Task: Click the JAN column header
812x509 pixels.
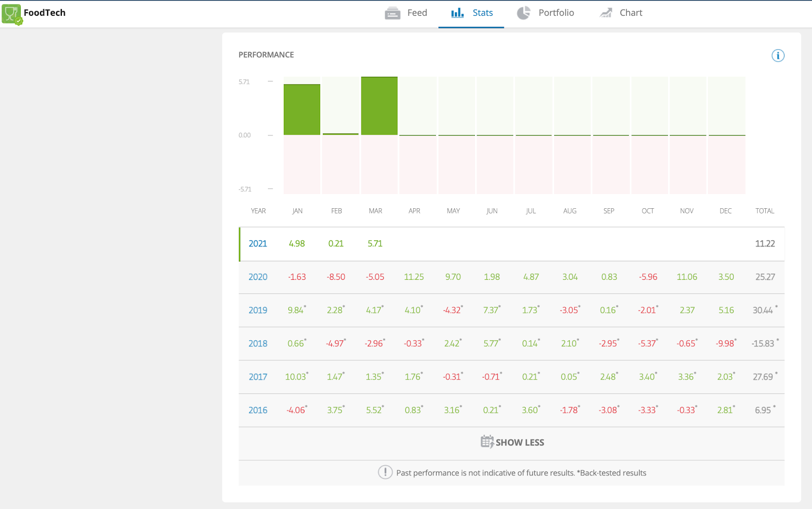Action: tap(297, 211)
